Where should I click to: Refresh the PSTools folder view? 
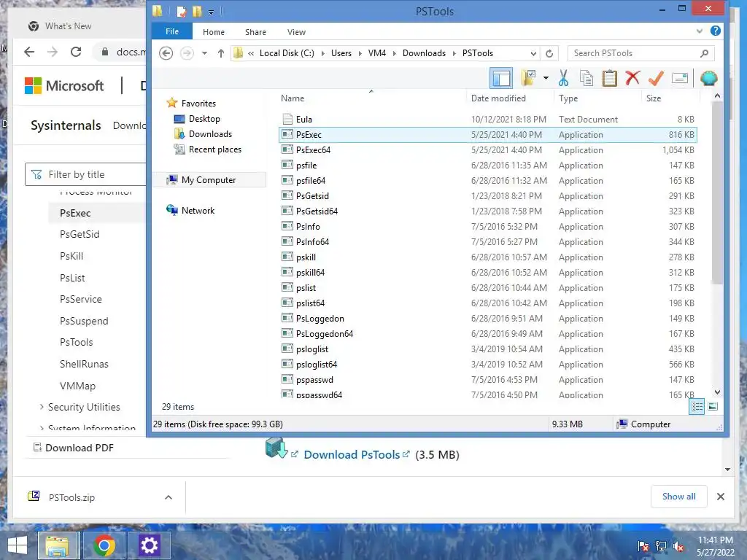[549, 53]
